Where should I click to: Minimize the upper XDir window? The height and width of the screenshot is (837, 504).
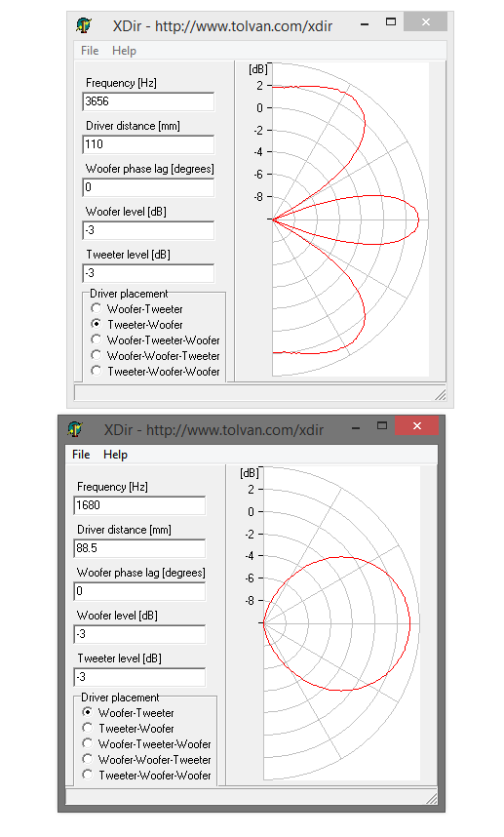[x=365, y=24]
